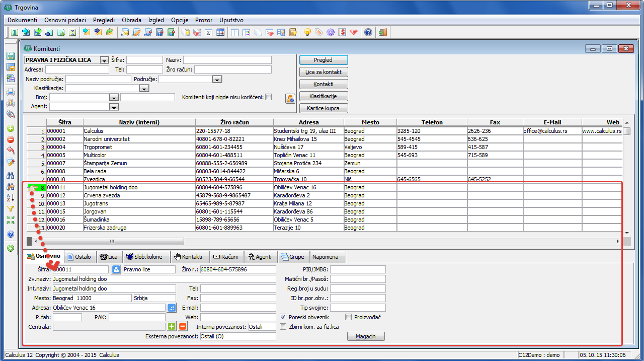Click the Kartice kupca button
The height and width of the screenshot is (361, 644).
[324, 108]
